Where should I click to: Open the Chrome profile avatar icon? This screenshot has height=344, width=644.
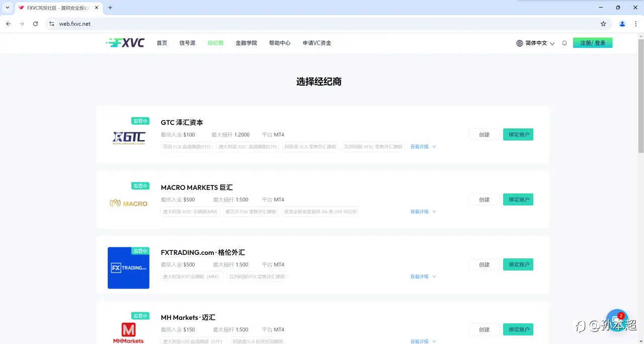622,24
